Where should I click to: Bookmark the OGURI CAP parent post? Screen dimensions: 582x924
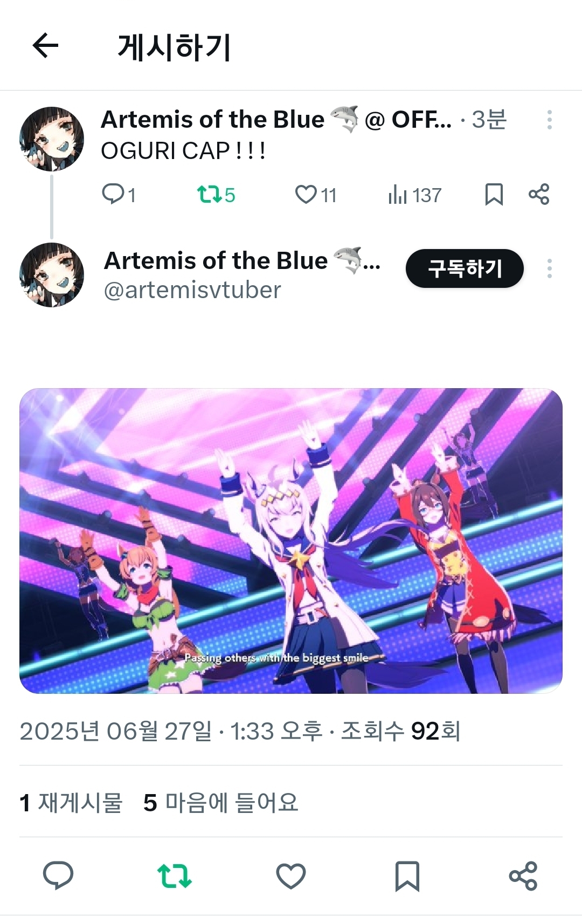coord(494,195)
